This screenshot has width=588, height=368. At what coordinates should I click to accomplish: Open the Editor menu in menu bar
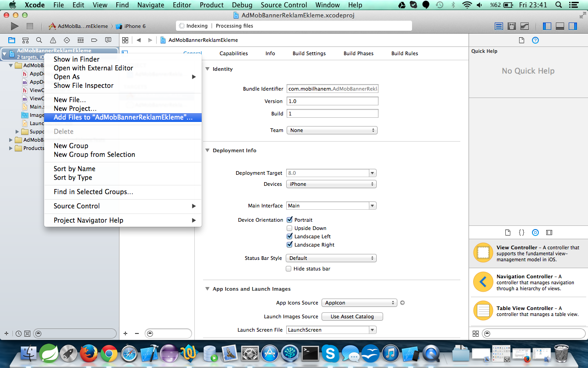[182, 5]
